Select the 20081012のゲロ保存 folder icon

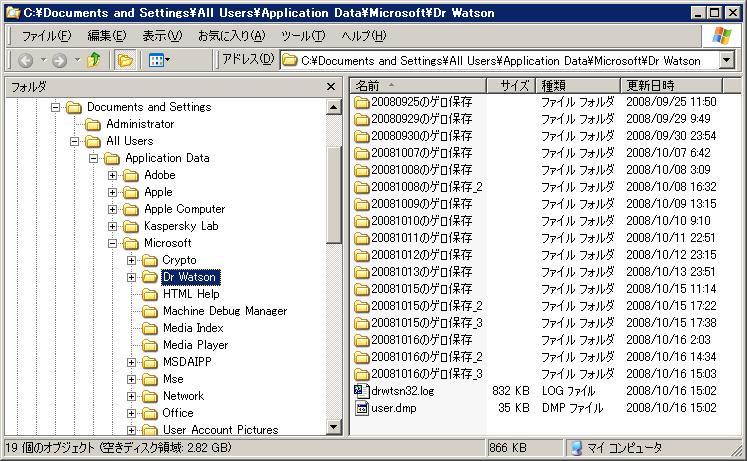coord(362,255)
